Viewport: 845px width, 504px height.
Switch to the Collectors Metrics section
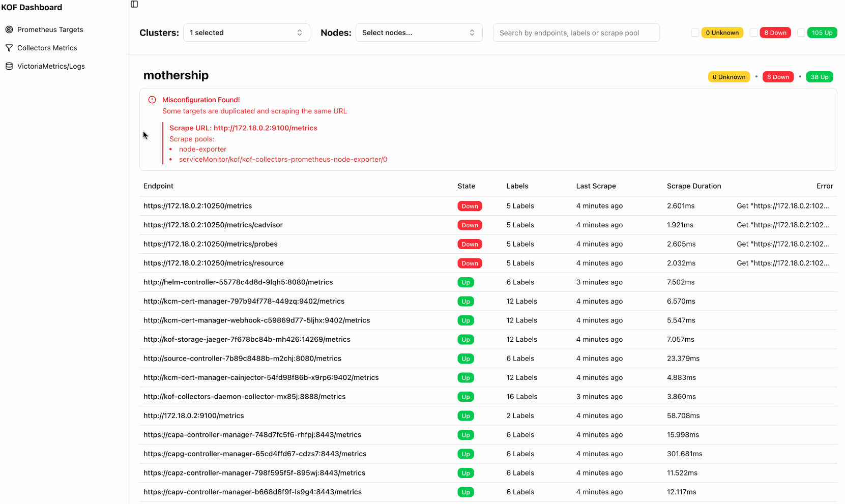[47, 47]
